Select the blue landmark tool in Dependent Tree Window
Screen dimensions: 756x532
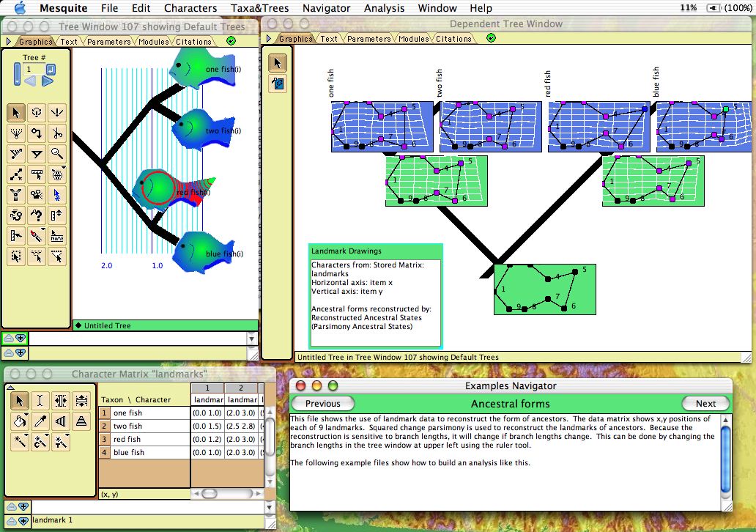tap(278, 84)
